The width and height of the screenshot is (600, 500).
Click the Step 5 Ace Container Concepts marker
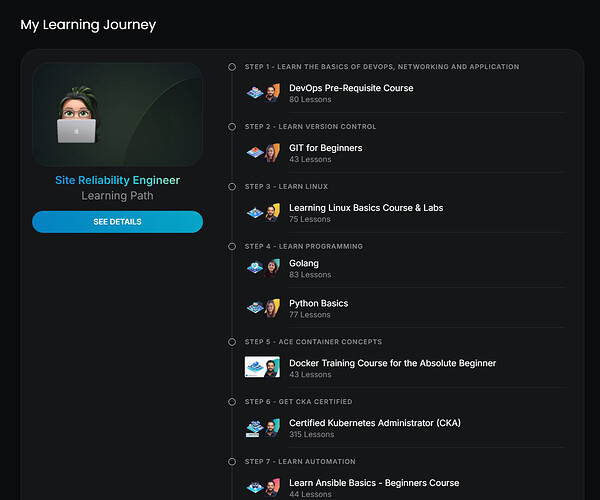coord(232,342)
